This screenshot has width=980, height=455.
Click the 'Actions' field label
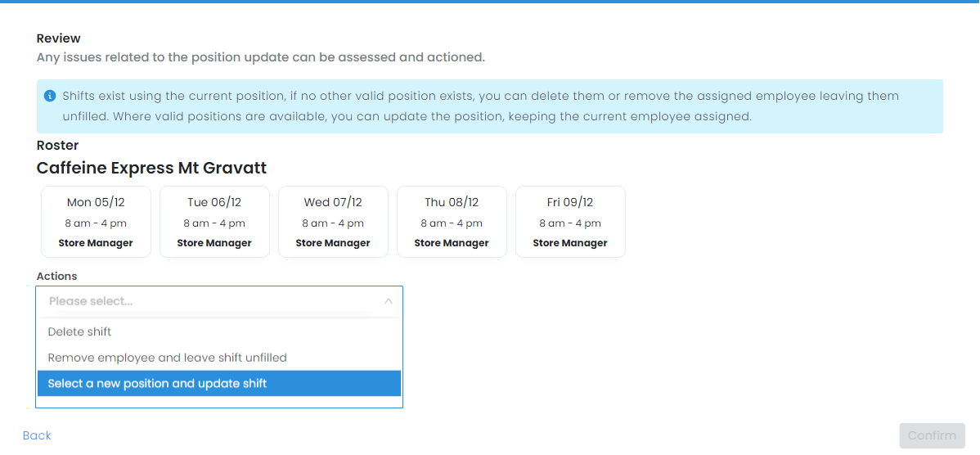coord(56,277)
